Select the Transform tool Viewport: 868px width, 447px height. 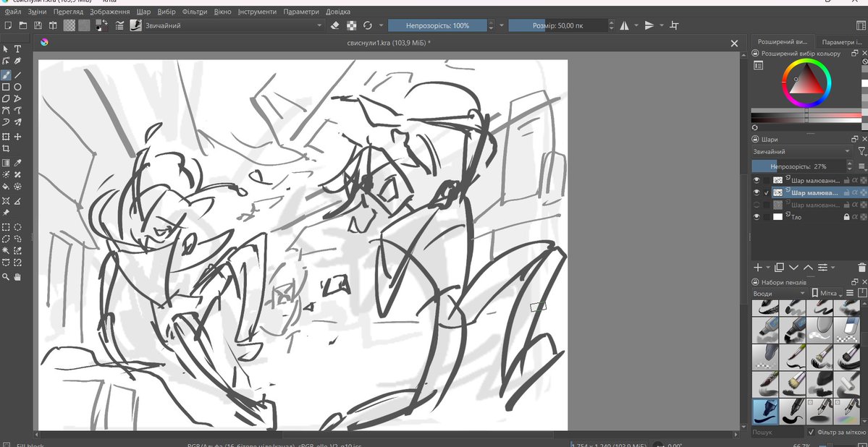coord(6,136)
